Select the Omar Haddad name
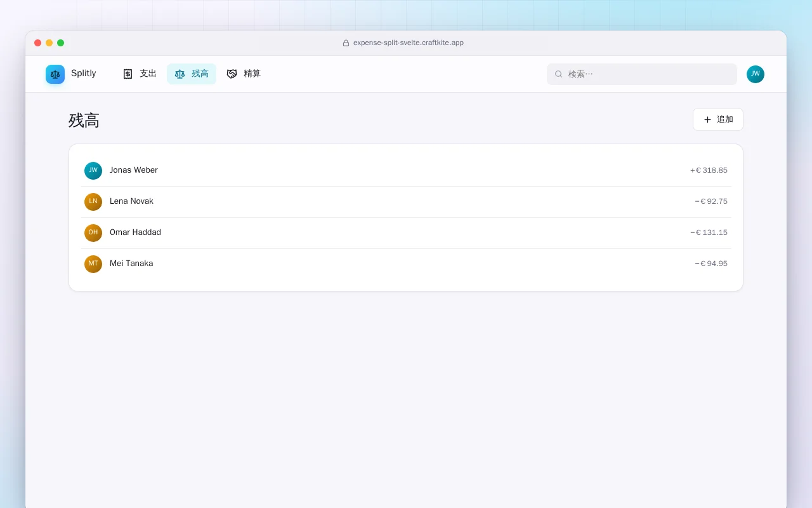The image size is (812, 508). [135, 232]
